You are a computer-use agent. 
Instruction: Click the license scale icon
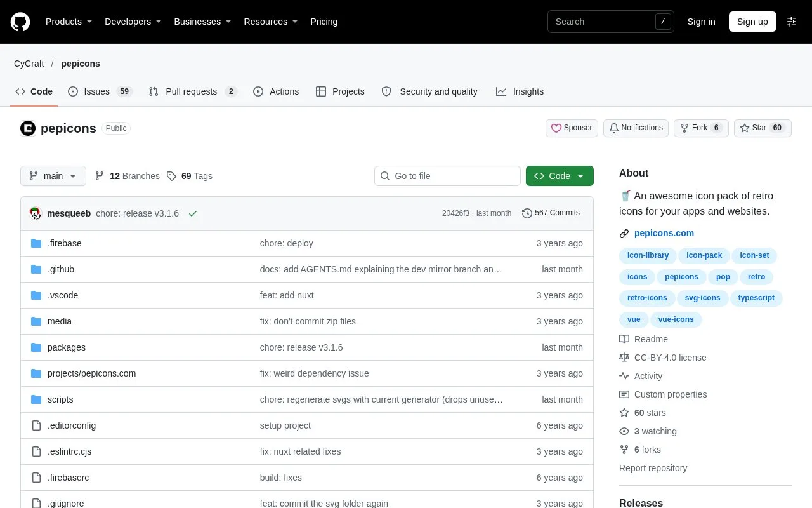point(624,358)
